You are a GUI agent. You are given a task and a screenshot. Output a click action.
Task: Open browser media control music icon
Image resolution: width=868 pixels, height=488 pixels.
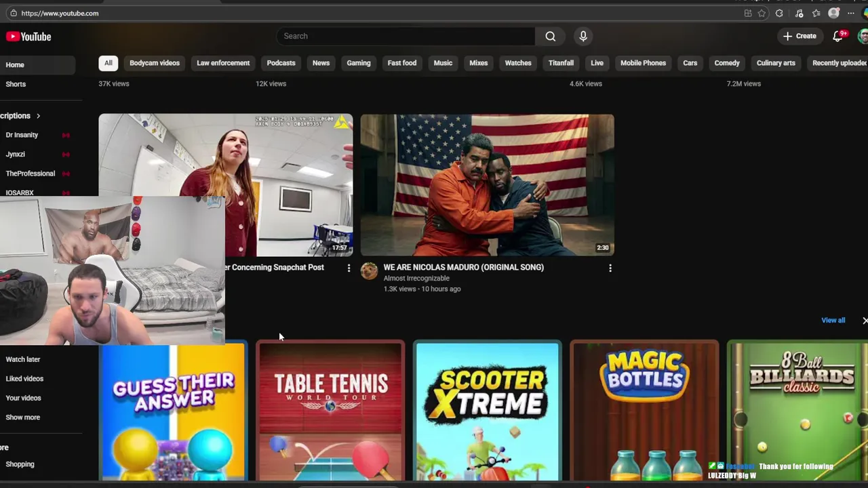(x=799, y=13)
